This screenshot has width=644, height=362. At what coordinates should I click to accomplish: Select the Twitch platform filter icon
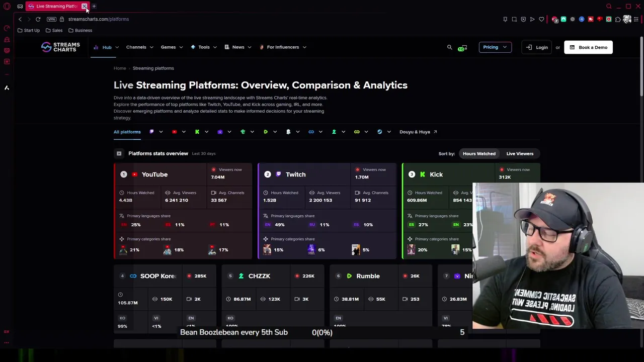[151, 132]
